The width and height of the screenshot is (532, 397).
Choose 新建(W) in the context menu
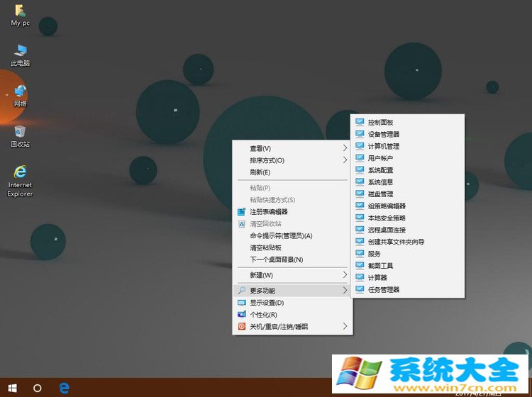click(x=292, y=275)
